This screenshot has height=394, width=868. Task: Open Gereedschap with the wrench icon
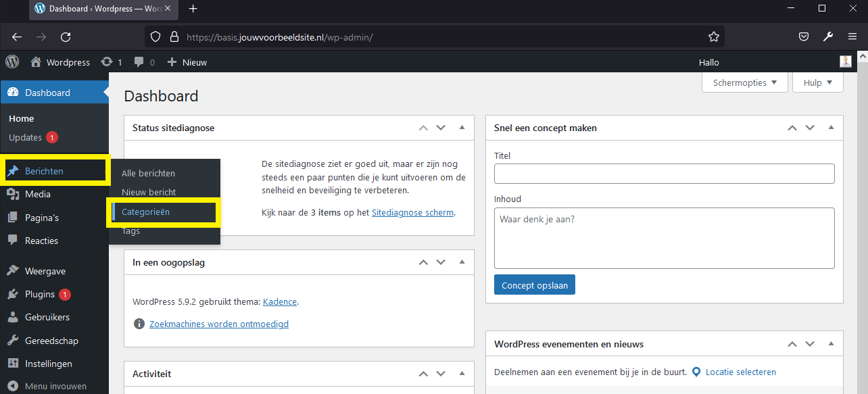point(15,340)
